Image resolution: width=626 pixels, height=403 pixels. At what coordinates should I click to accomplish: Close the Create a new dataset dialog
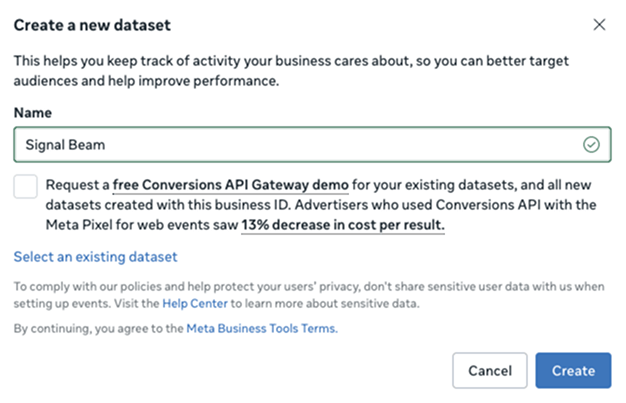(x=599, y=24)
